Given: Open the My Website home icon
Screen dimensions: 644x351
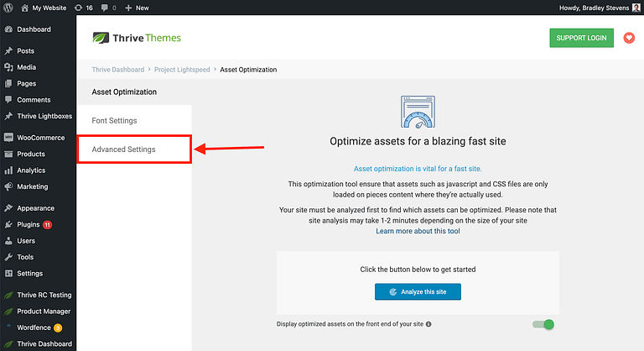Looking at the screenshot, I should (x=24, y=8).
